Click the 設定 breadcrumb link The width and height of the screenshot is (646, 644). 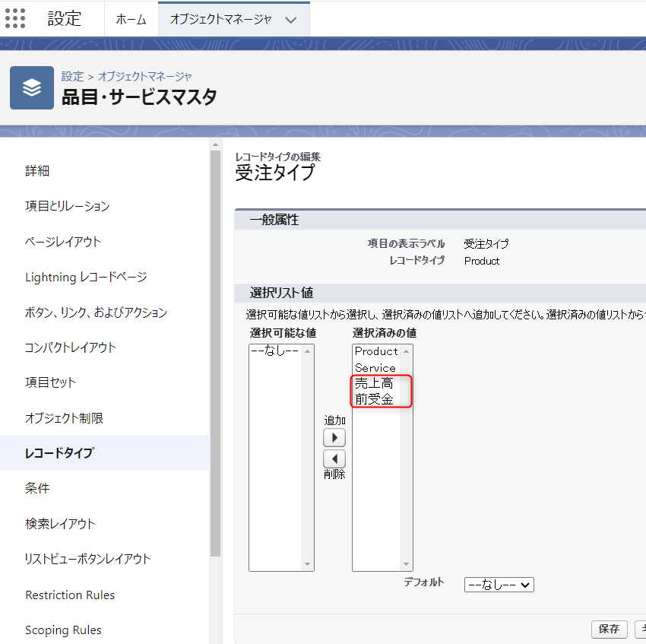point(72,76)
